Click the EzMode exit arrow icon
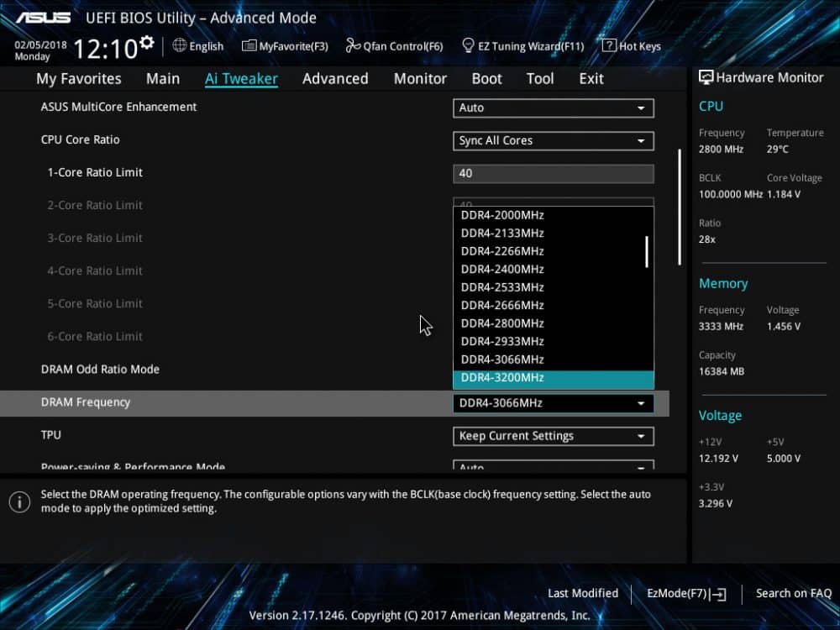Screen dimensions: 840x630 [720, 594]
